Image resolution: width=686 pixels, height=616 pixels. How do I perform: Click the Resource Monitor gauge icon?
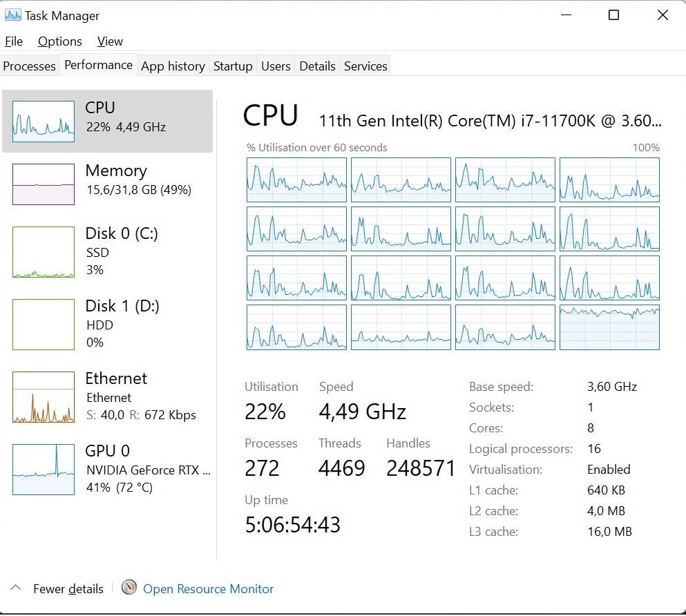pyautogui.click(x=129, y=588)
